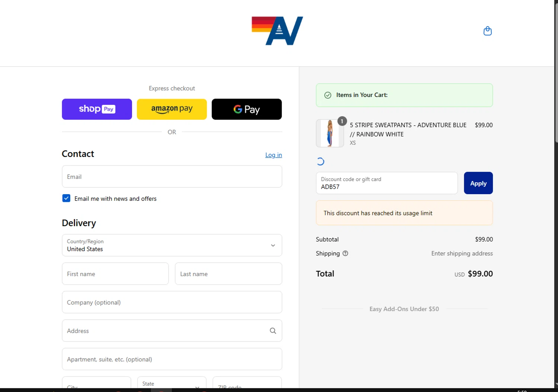The image size is (558, 392).
Task: Focus the Apartment, suite field
Action: tap(172, 359)
